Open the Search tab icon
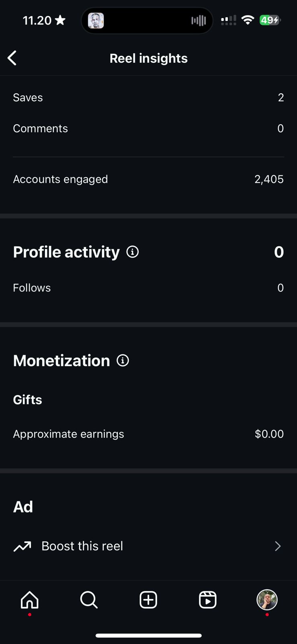The height and width of the screenshot is (644, 297). tap(89, 600)
